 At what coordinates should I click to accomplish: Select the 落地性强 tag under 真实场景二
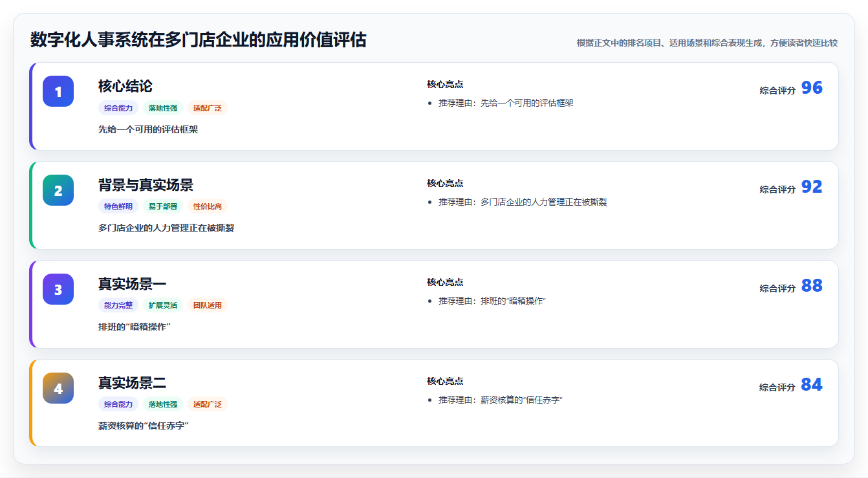[x=163, y=404]
